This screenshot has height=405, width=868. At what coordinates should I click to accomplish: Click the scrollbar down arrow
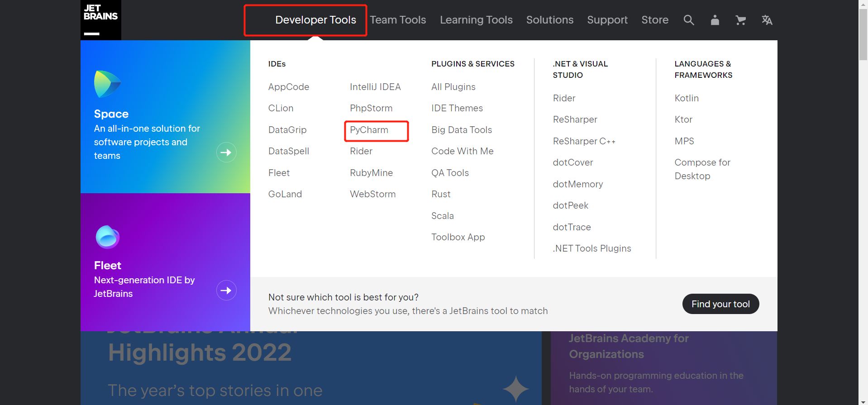[863, 401]
